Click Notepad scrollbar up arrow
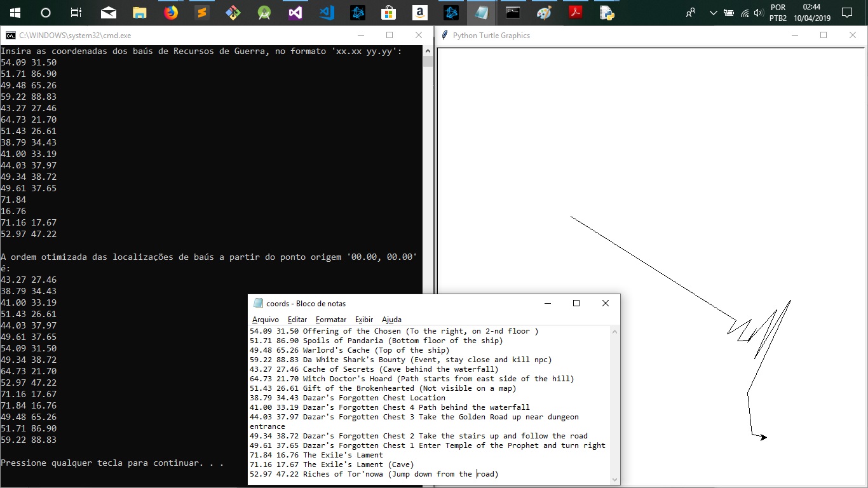This screenshot has width=868, height=488. [615, 331]
